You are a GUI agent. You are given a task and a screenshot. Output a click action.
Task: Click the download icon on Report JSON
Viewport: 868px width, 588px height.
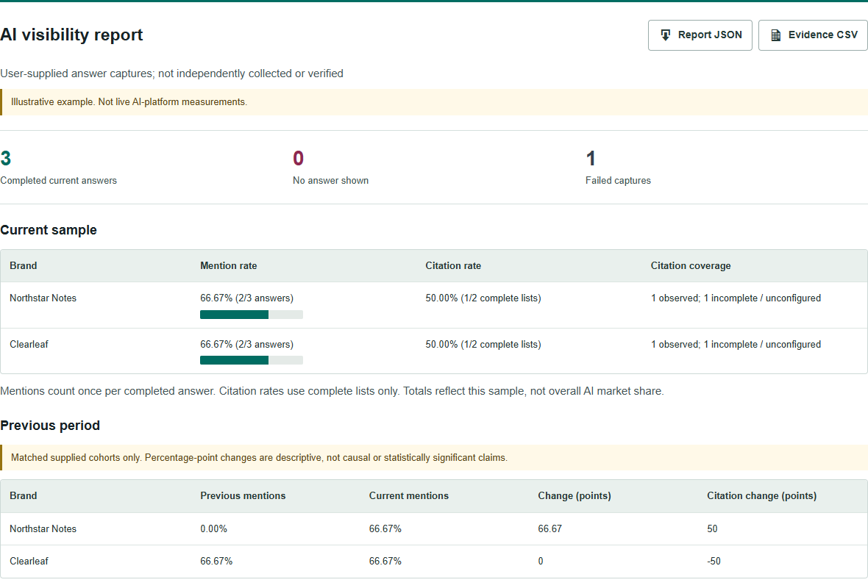(x=666, y=35)
